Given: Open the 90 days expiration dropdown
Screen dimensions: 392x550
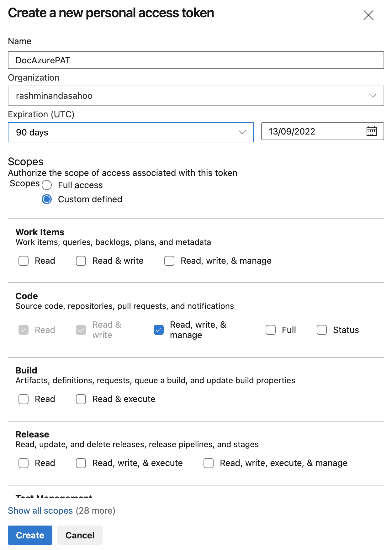Looking at the screenshot, I should click(130, 132).
